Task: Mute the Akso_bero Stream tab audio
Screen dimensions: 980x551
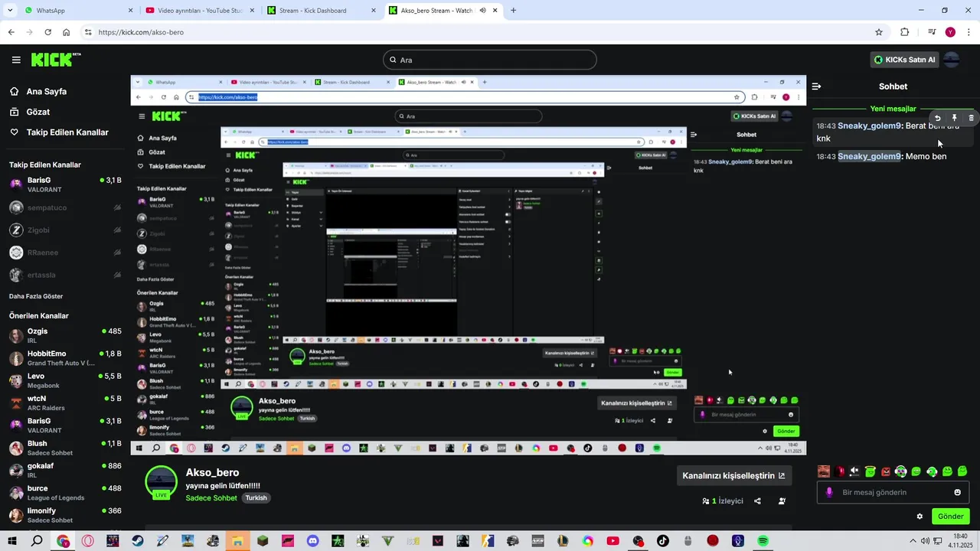Action: click(483, 11)
